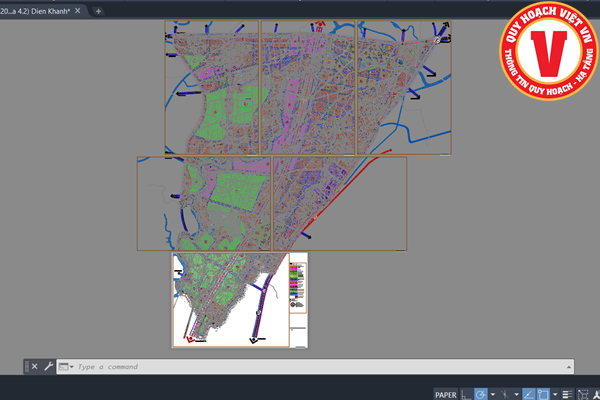Toggle Ortho mode in status bar
Viewport: 600px width, 400px height.
pos(466,394)
